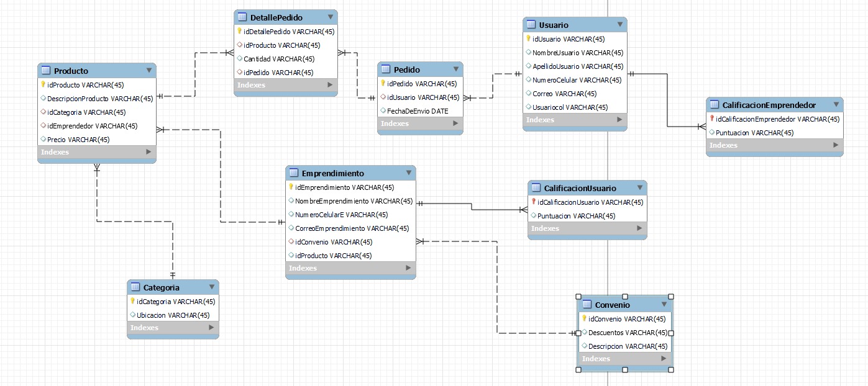Click the bottom-right resize handle of Convenio
This screenshot has width=868, height=386.
tap(671, 370)
